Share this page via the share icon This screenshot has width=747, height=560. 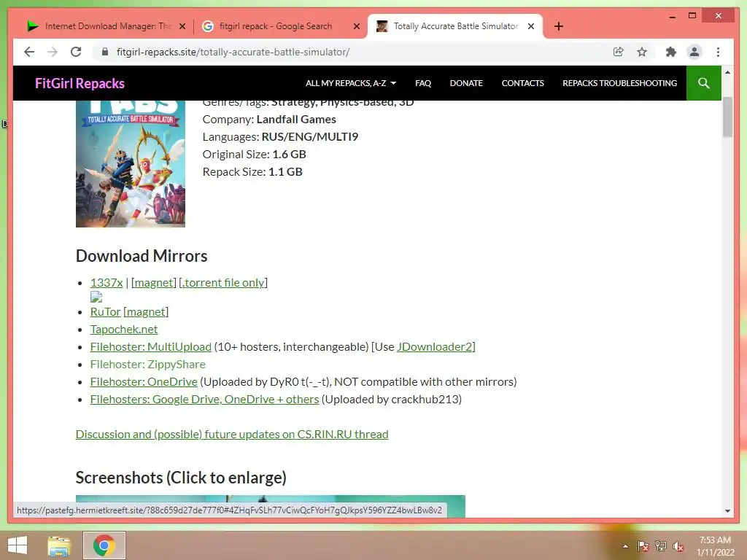tap(618, 52)
